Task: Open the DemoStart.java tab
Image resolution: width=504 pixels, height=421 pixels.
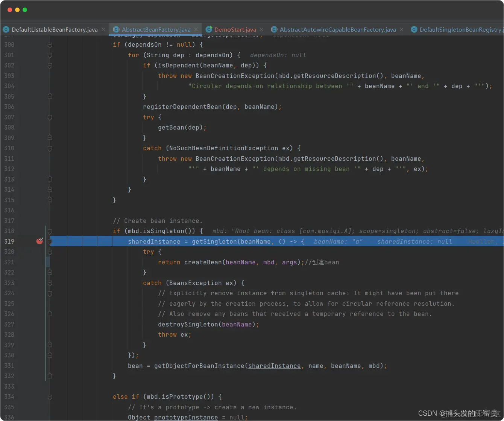Action: point(235,29)
